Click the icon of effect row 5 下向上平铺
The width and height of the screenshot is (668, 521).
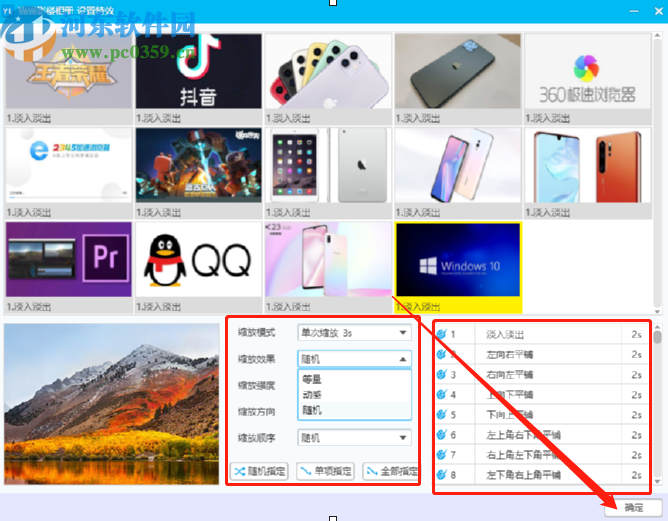441,414
